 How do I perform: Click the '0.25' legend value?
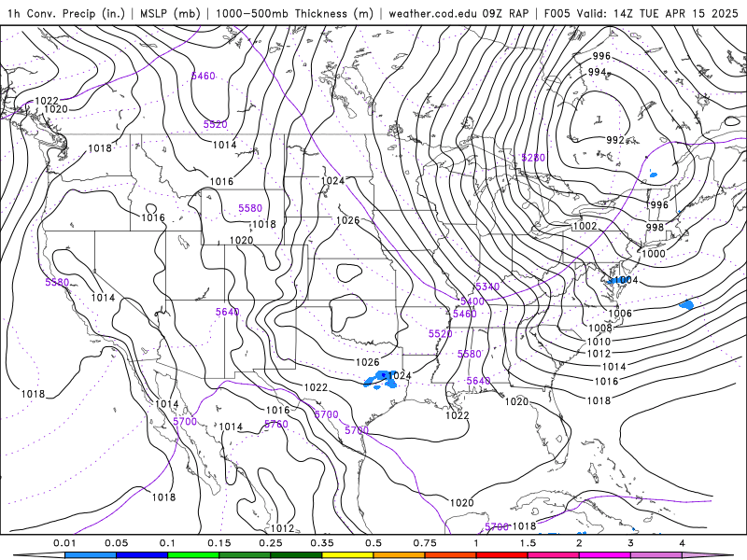(271, 543)
